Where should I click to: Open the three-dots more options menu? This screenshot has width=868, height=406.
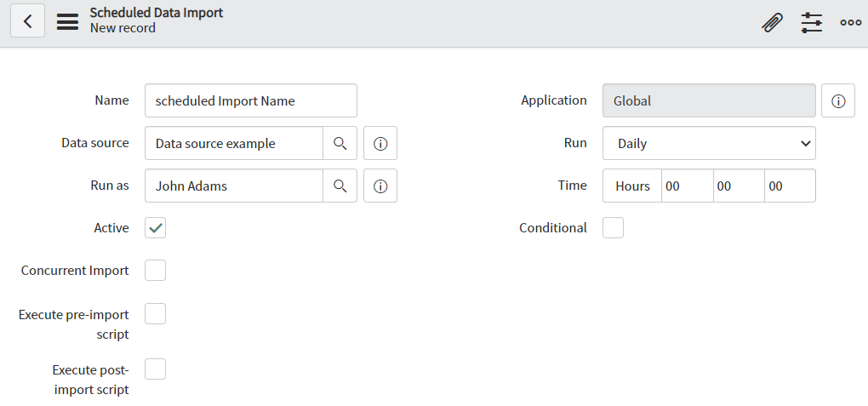coord(850,23)
